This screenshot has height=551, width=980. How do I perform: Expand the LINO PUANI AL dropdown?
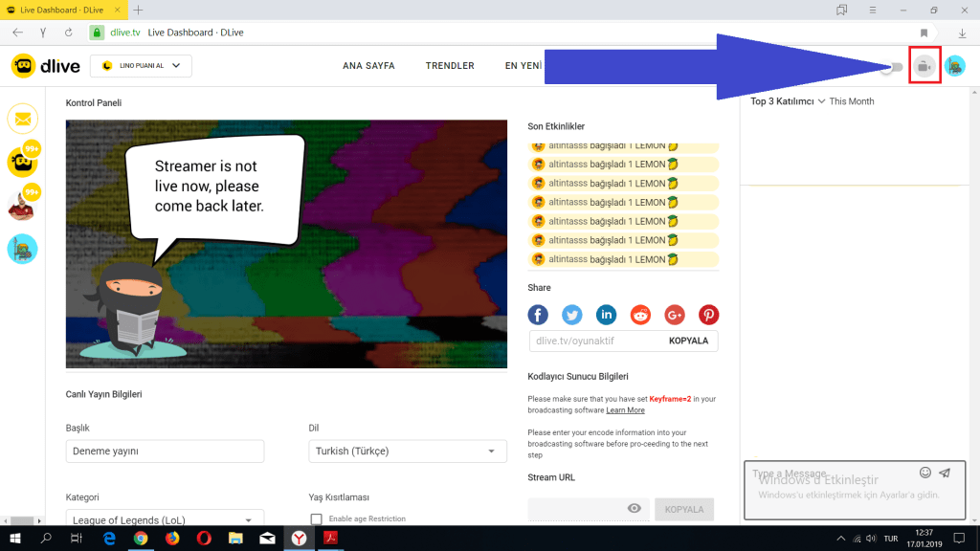click(x=141, y=66)
